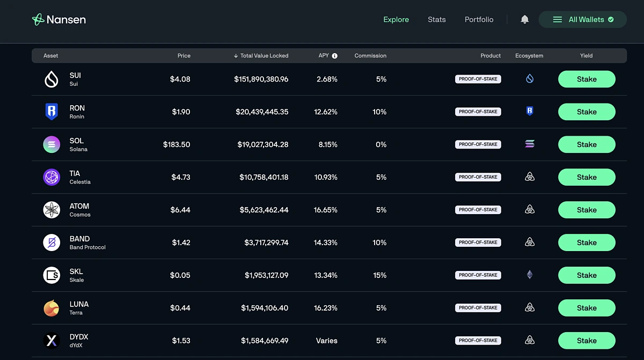
Task: Stake SUI
Action: click(587, 79)
